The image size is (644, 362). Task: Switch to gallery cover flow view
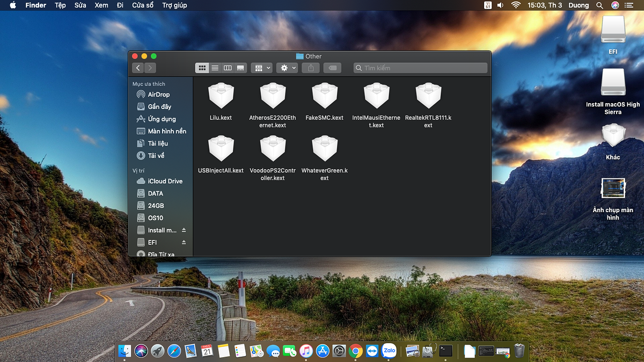(240, 68)
